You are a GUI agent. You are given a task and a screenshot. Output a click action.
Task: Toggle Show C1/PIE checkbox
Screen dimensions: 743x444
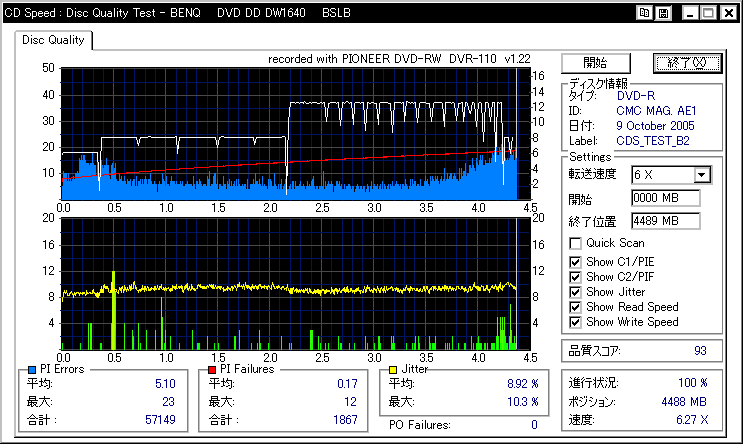coord(575,262)
